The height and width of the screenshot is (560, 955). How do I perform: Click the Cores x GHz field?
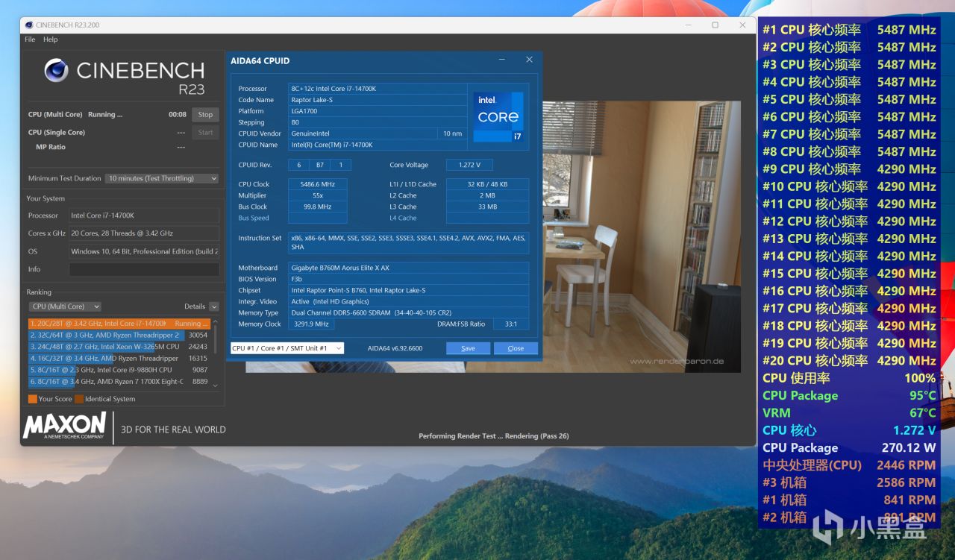(144, 233)
